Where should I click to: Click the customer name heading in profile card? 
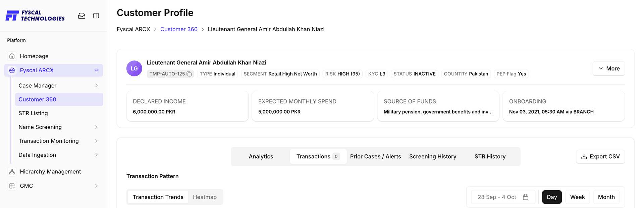[207, 63]
